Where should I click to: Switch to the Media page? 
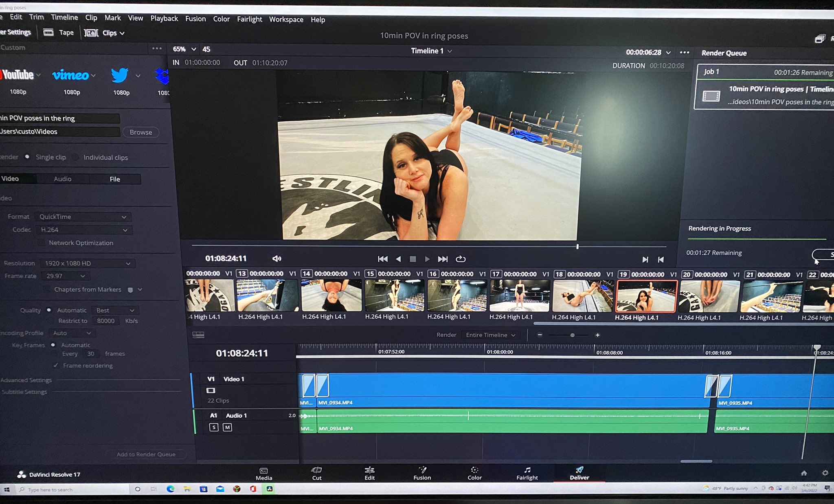(263, 473)
